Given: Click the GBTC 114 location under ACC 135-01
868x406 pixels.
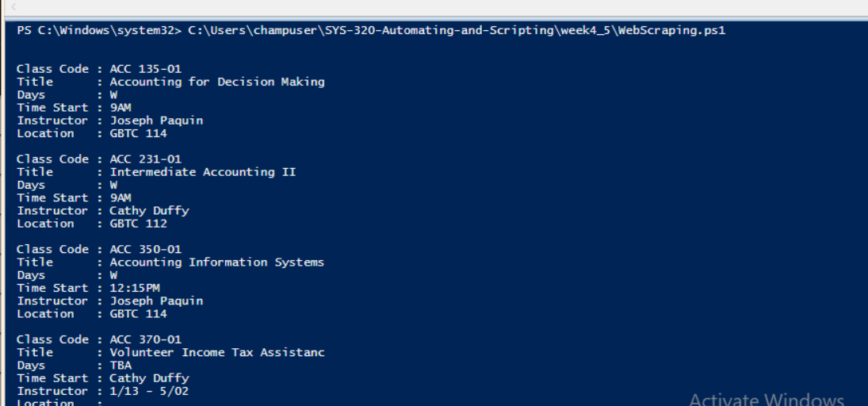Looking at the screenshot, I should [x=138, y=133].
